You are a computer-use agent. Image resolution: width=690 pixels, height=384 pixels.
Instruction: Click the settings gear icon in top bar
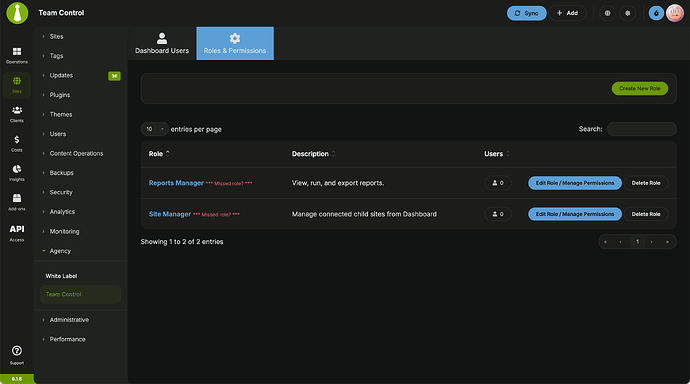[628, 13]
